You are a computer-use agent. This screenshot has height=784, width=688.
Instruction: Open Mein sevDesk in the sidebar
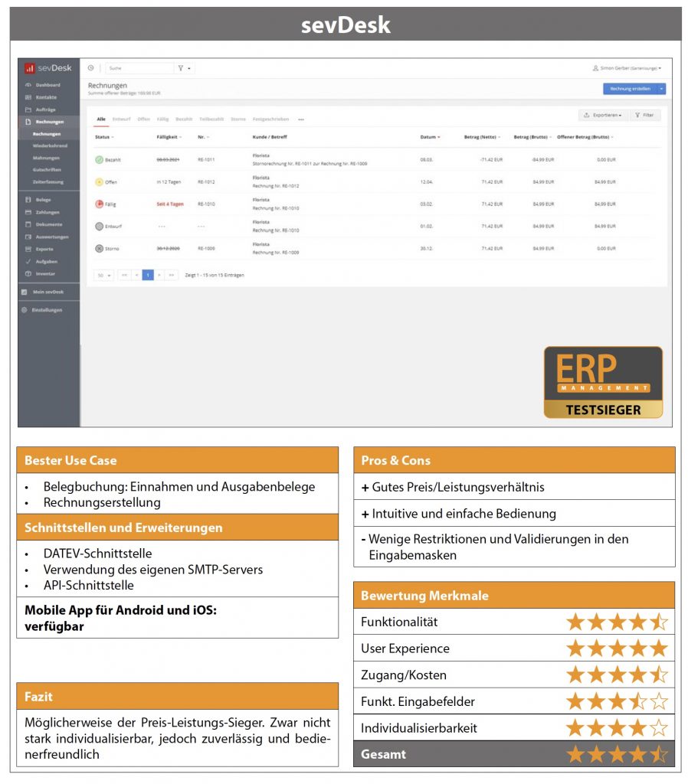[48, 292]
